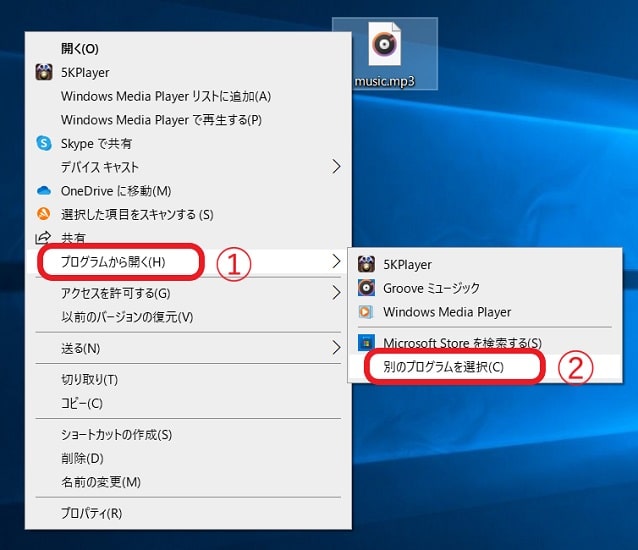Click the OneDrive cloud icon
The height and width of the screenshot is (550, 638).
(x=44, y=190)
